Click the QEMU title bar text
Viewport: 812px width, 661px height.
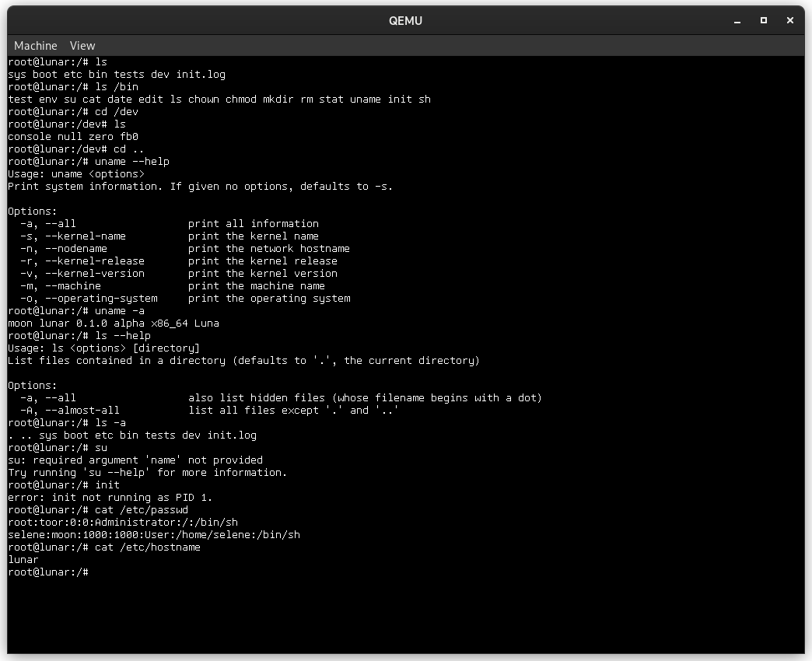click(405, 21)
